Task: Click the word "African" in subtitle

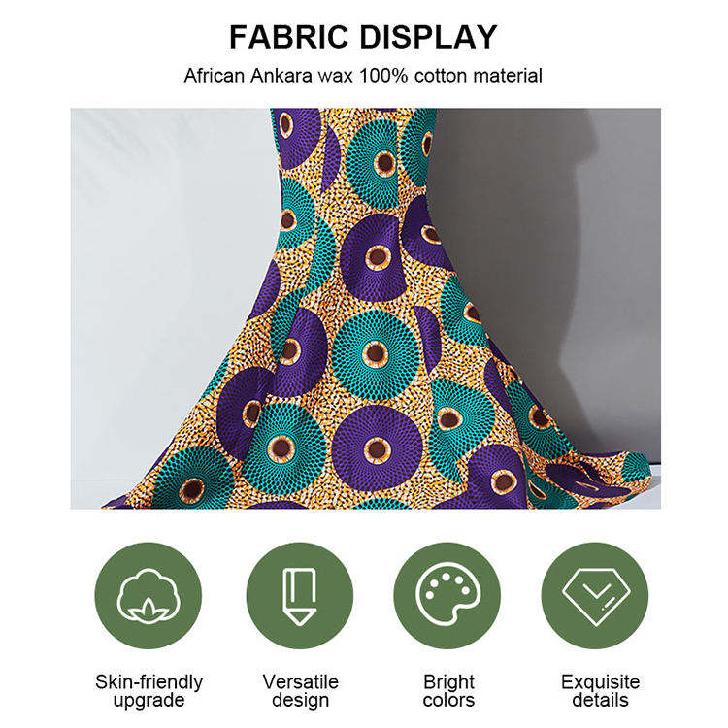Action: tap(215, 76)
